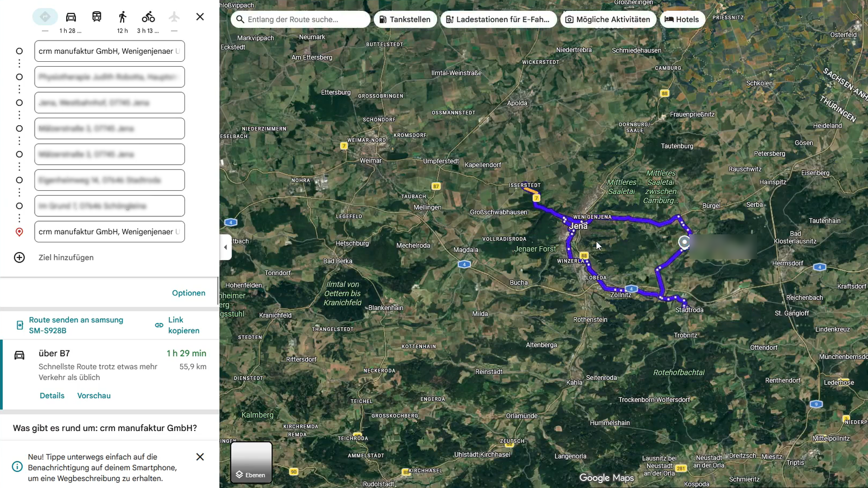
Task: Filter by Tankstellen along route
Action: 405,20
